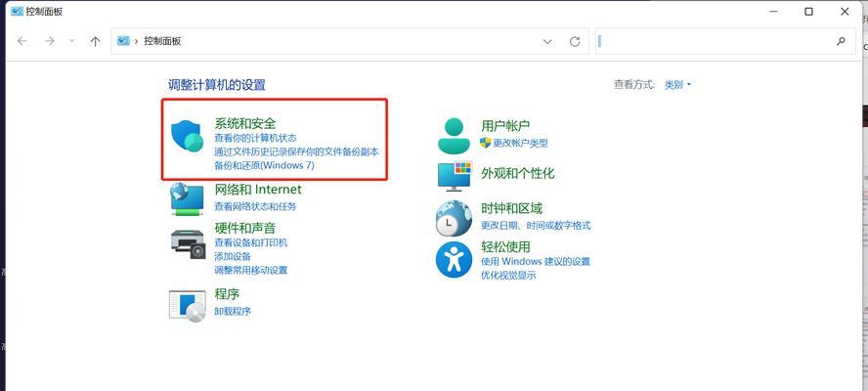Open the 类别 view mode dropdown
Image resolution: width=868 pixels, height=391 pixels.
[677, 85]
